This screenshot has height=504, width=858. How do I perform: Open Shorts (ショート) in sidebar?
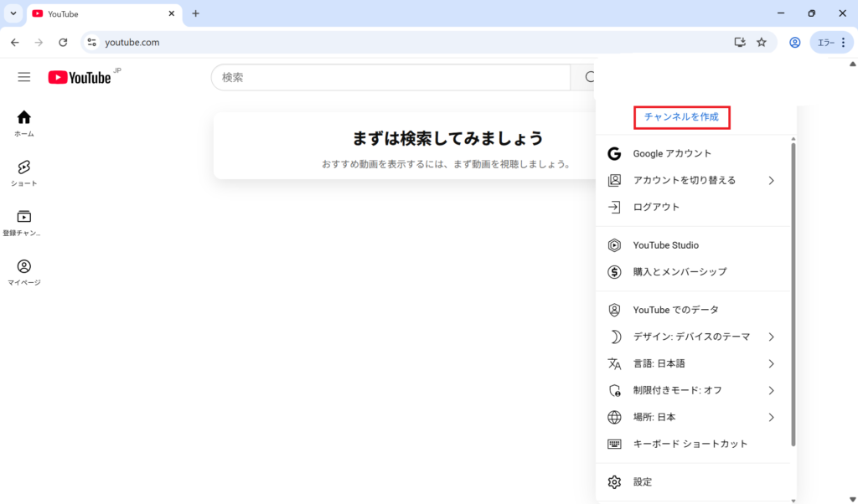click(x=24, y=173)
